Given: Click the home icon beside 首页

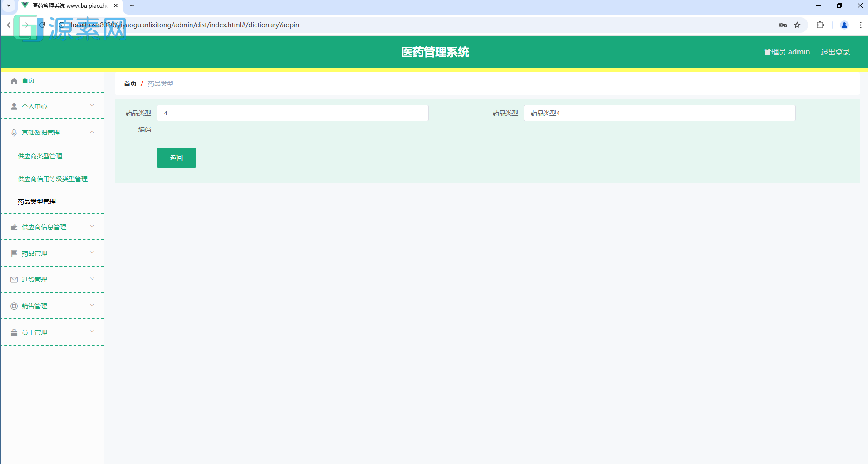Looking at the screenshot, I should [x=14, y=80].
